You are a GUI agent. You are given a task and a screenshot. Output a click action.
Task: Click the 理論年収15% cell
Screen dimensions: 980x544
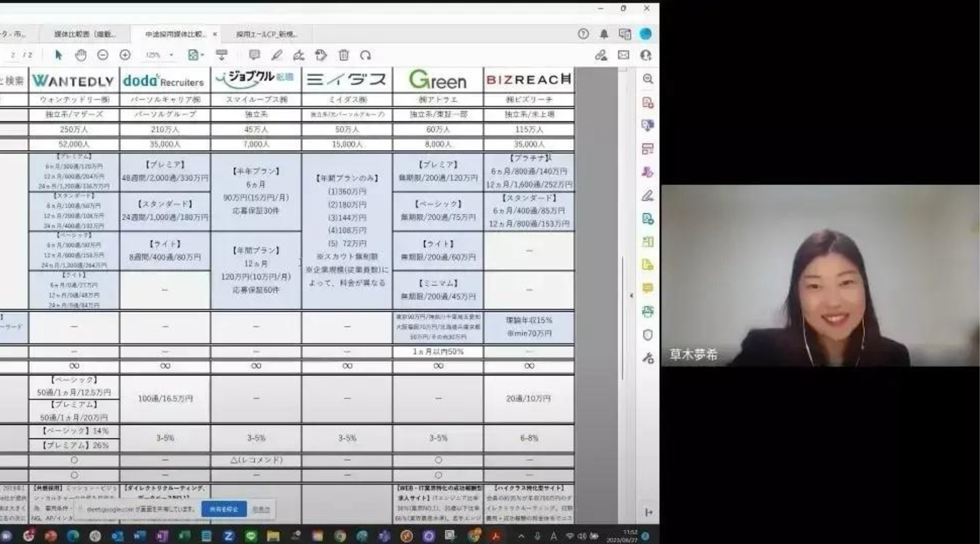click(x=529, y=327)
